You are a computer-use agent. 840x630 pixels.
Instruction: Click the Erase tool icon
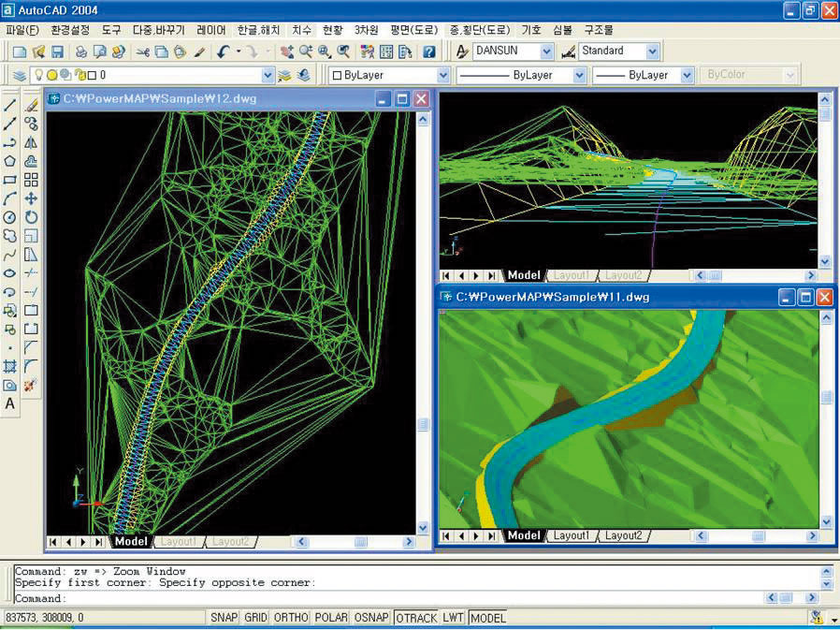pos(31,105)
